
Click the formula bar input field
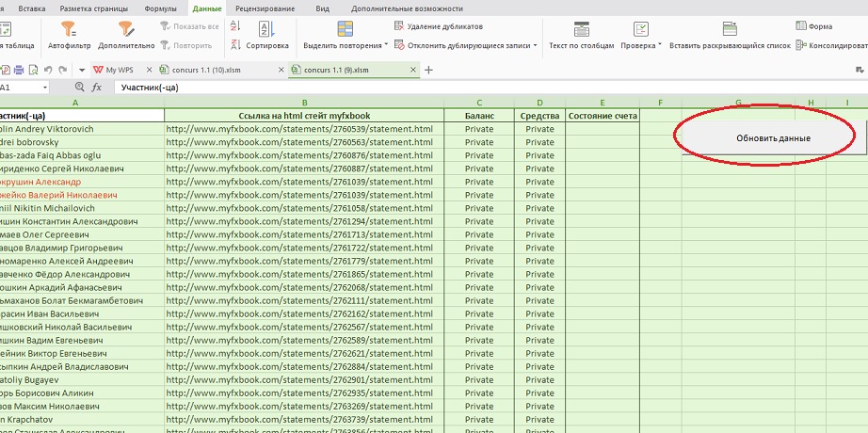point(491,88)
